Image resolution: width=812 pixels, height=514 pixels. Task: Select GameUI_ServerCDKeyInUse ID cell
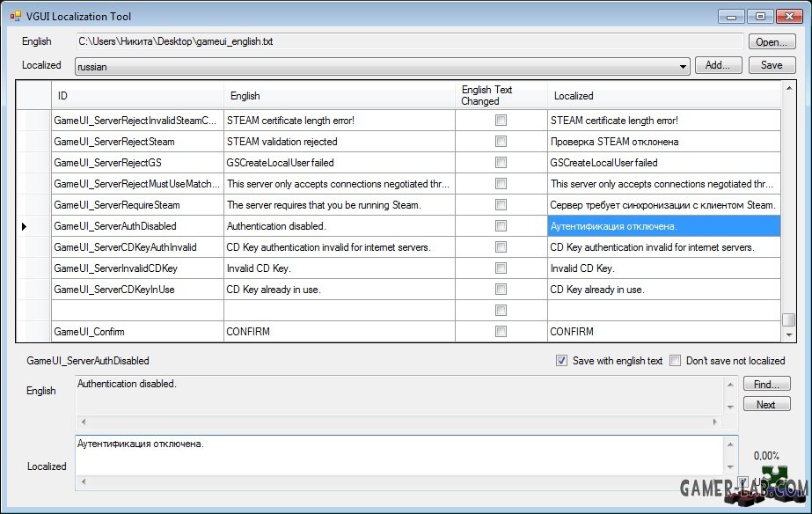(x=137, y=289)
